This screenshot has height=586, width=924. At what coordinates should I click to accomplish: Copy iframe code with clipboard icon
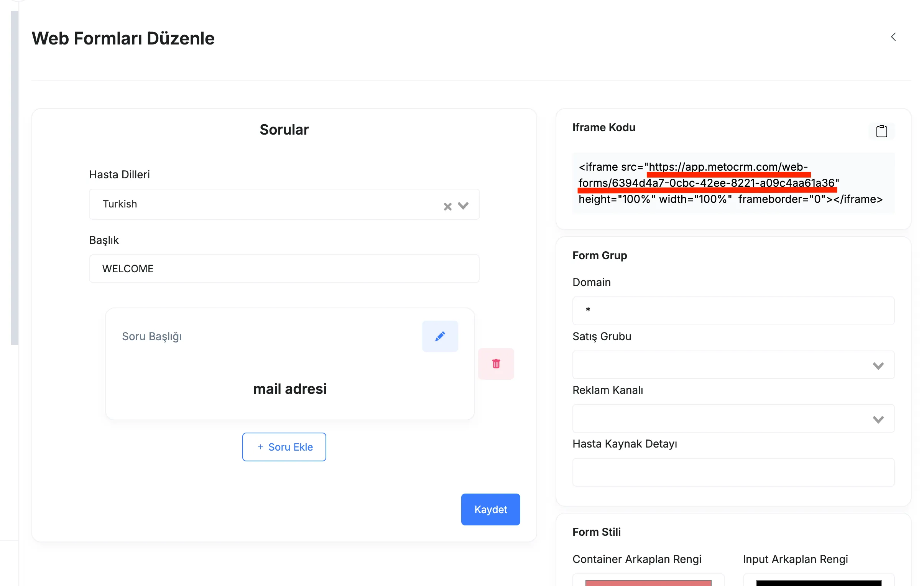pyautogui.click(x=881, y=131)
